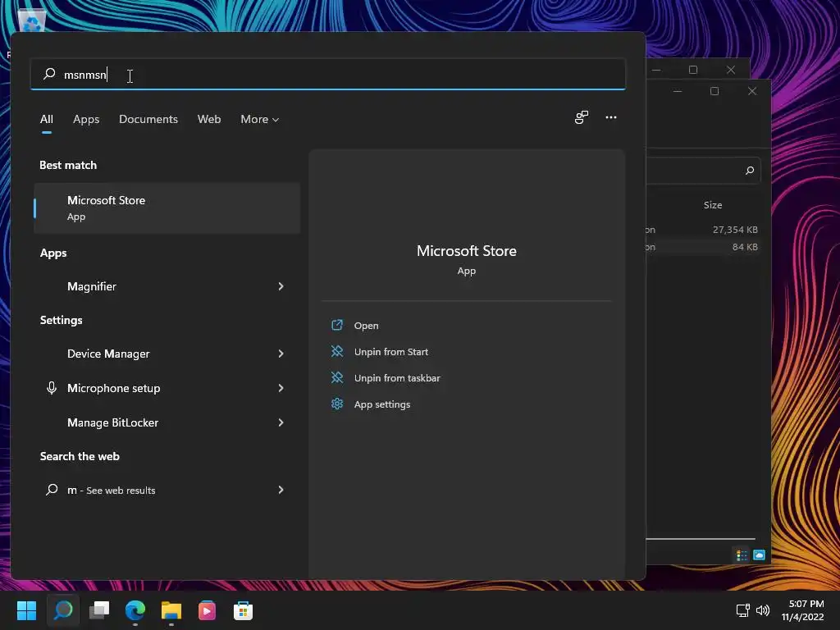Expand web results chevron arrow
The height and width of the screenshot is (630, 840).
click(281, 490)
